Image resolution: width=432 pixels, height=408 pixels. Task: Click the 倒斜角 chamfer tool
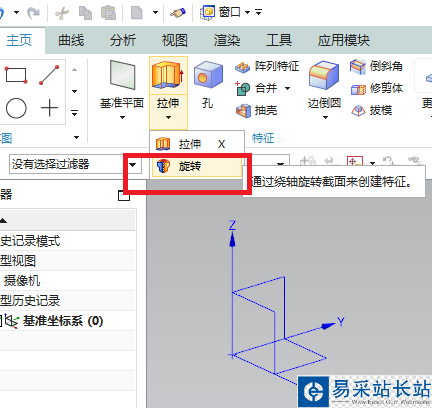pos(376,66)
